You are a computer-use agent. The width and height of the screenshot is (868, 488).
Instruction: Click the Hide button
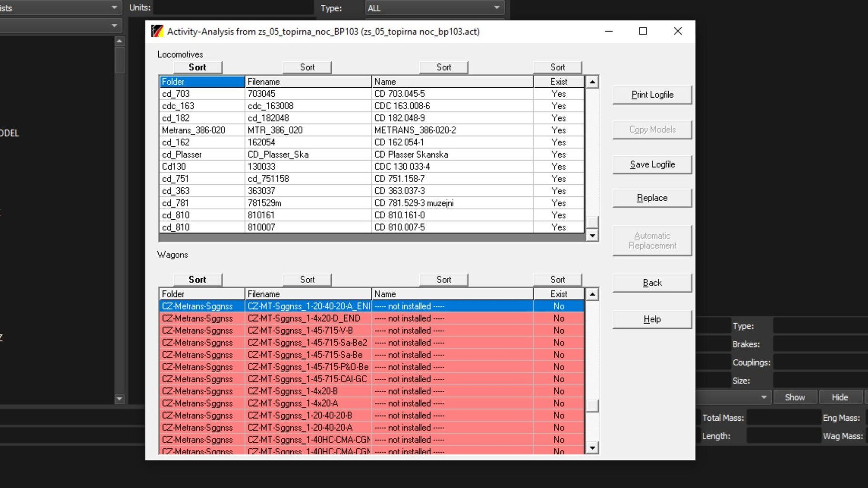click(839, 397)
